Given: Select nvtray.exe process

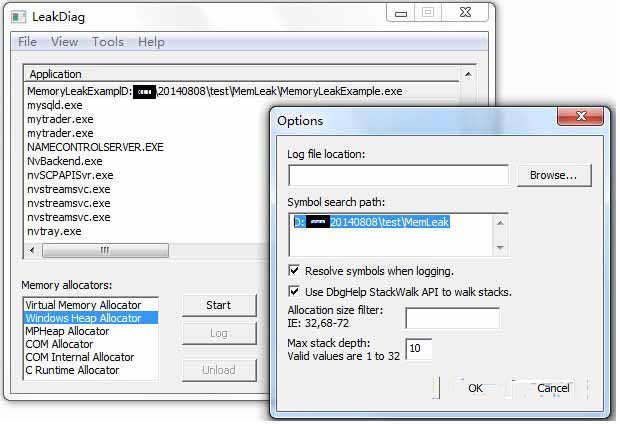Looking at the screenshot, I should click(54, 231).
